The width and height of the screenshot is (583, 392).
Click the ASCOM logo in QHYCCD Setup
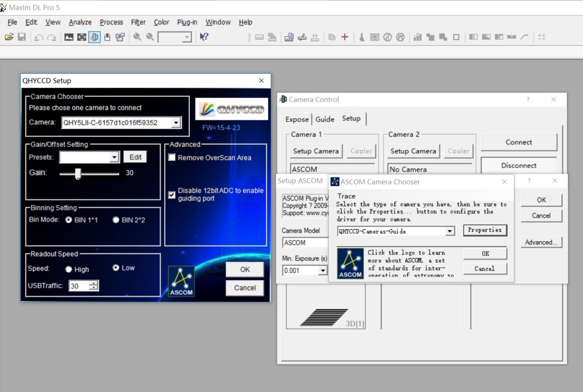coord(181,281)
